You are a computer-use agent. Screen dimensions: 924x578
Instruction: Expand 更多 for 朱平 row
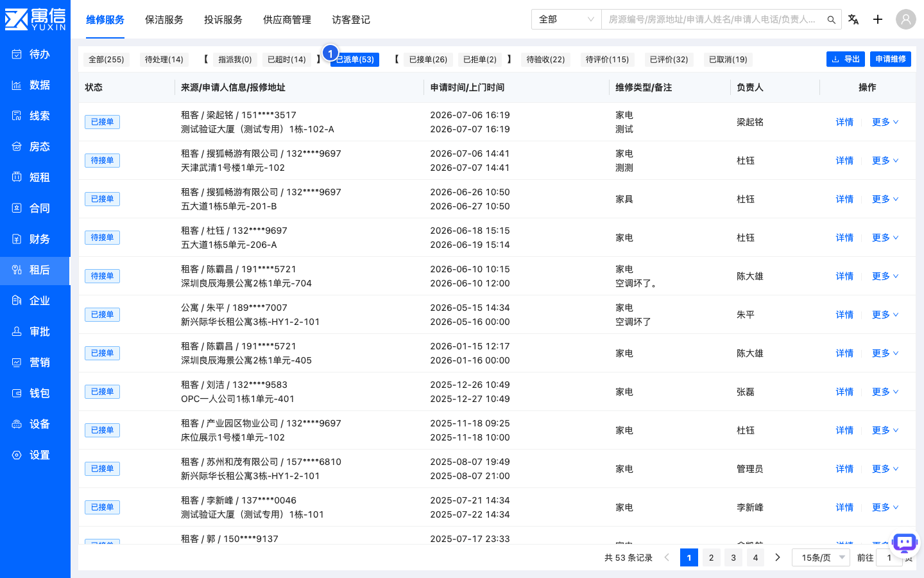click(886, 315)
